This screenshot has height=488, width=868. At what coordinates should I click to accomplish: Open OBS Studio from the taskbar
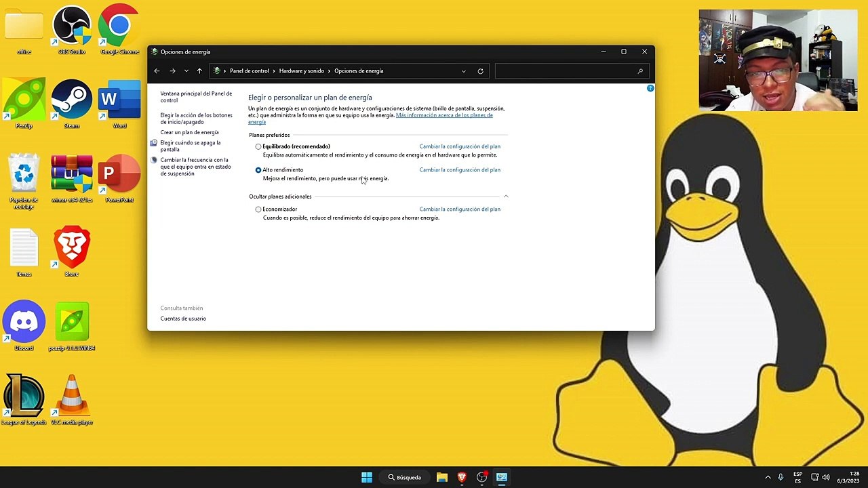click(x=482, y=477)
